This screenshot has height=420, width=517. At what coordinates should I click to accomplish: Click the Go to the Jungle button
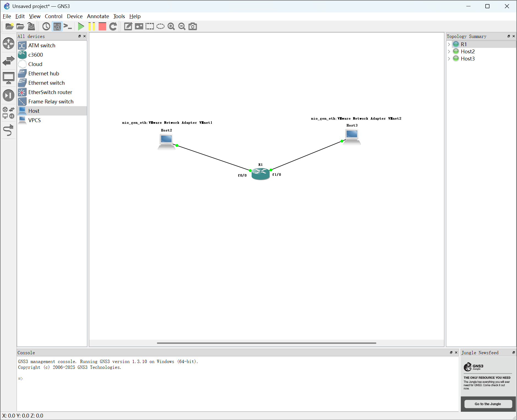pos(488,404)
